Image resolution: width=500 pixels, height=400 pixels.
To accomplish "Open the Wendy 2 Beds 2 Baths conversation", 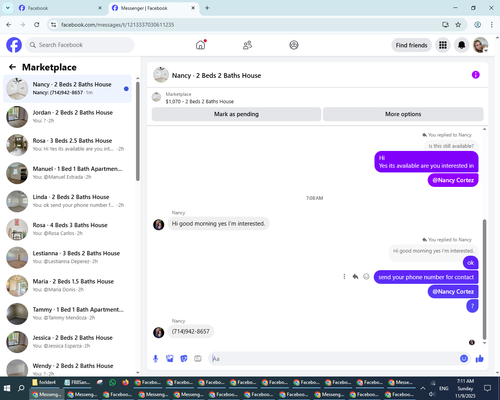I will click(67, 368).
